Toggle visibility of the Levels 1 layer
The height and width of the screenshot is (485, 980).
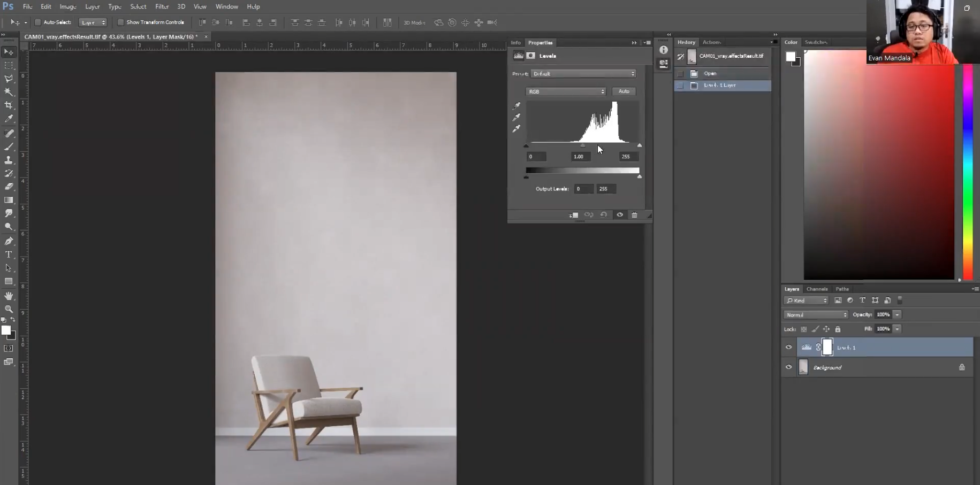click(x=788, y=347)
